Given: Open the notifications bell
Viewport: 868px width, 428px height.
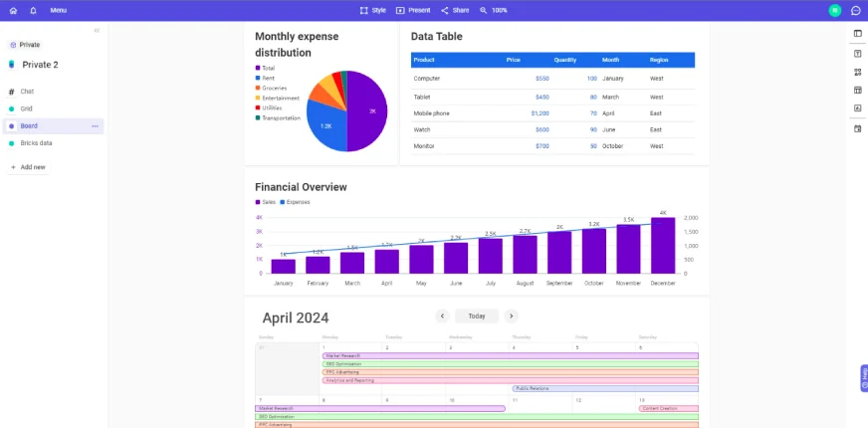Looking at the screenshot, I should coord(33,11).
